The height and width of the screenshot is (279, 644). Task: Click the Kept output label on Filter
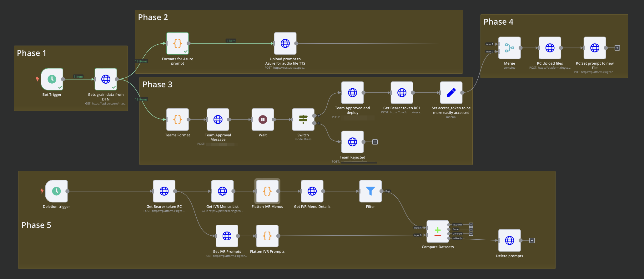[388, 191]
